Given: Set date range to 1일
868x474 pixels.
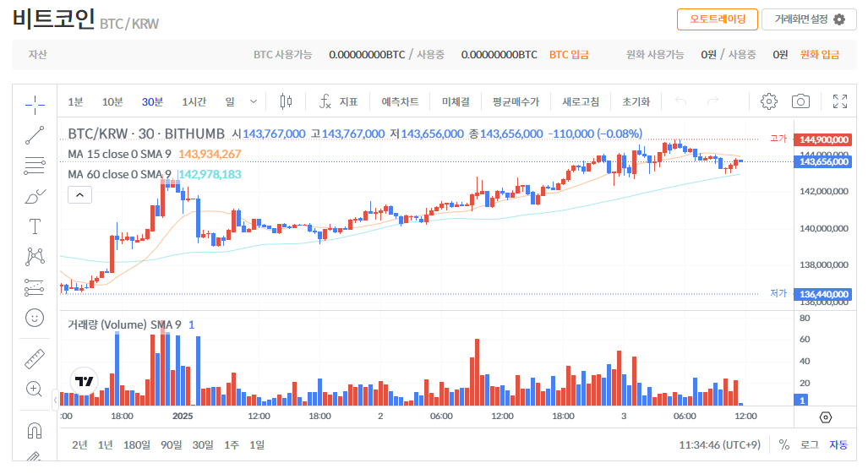Looking at the screenshot, I should [257, 444].
